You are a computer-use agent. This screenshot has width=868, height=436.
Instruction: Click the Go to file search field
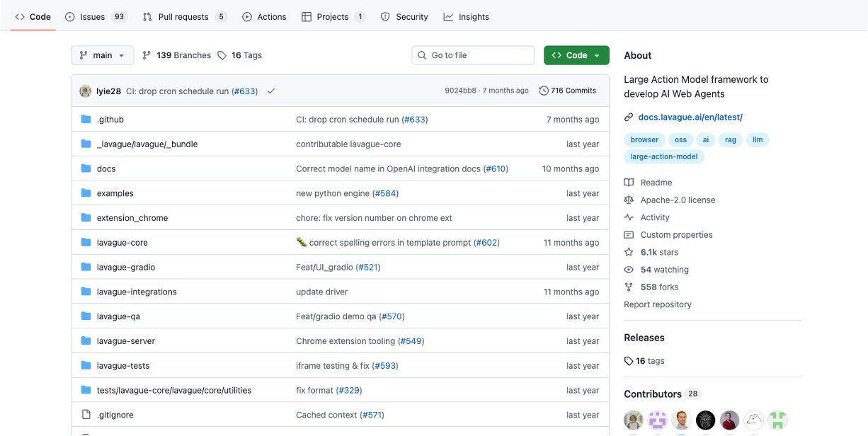473,55
